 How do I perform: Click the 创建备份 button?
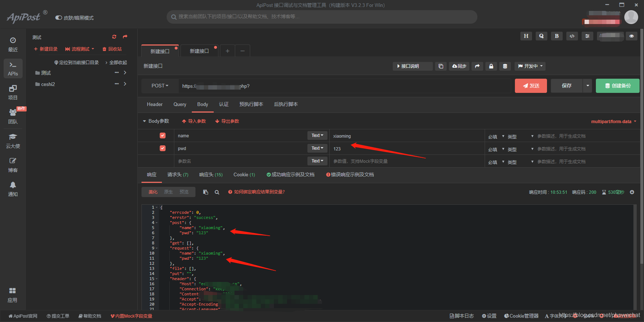pyautogui.click(x=618, y=86)
